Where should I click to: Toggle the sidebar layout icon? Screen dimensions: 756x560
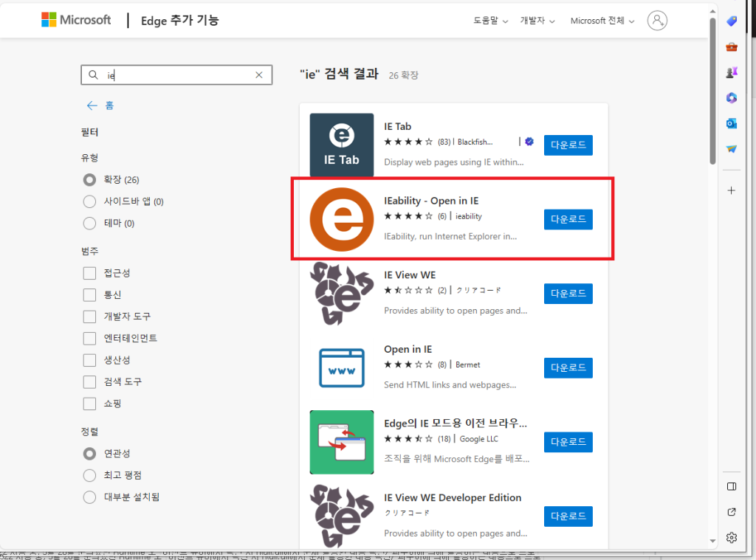pyautogui.click(x=732, y=486)
